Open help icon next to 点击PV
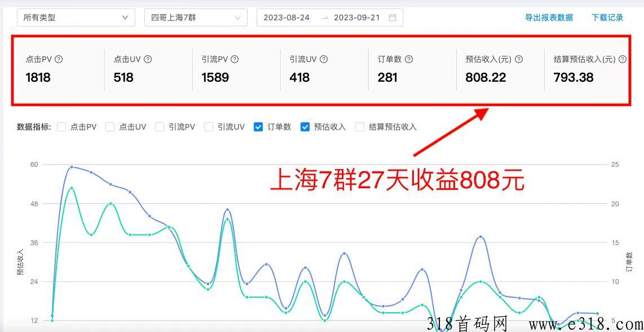The height and width of the screenshot is (332, 644). pos(59,59)
